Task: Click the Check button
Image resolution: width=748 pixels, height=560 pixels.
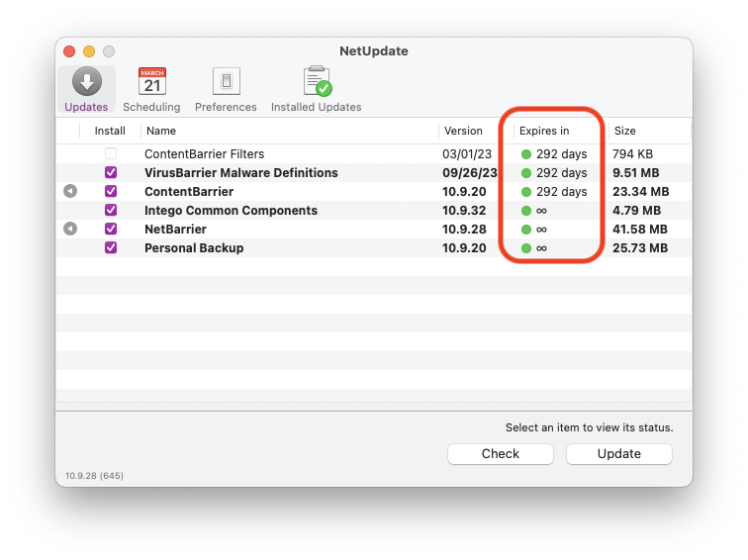Action: point(501,453)
